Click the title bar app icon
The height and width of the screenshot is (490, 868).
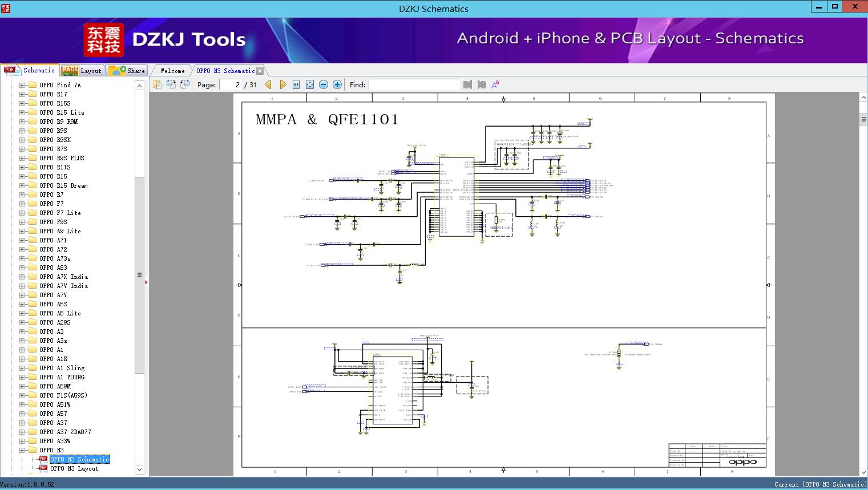[6, 9]
